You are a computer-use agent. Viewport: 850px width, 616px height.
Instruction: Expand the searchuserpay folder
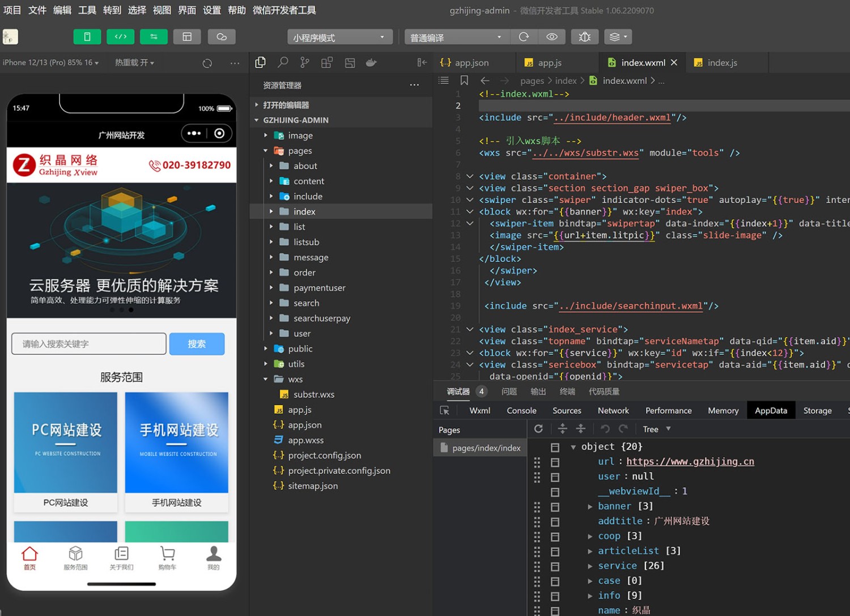click(x=341, y=318)
